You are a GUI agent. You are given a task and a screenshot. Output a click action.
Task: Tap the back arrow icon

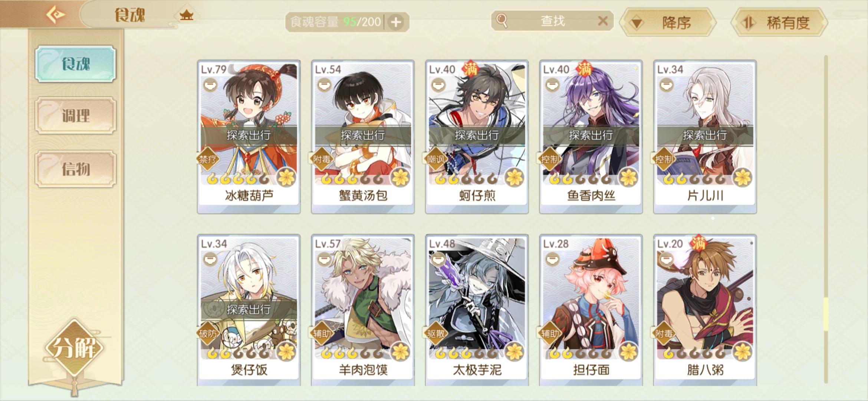[x=55, y=15]
